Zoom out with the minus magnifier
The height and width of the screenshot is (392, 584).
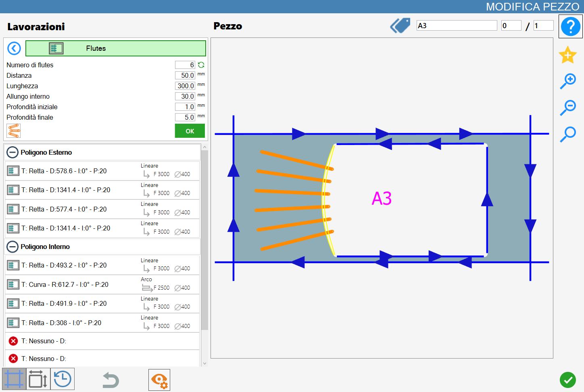[x=568, y=108]
